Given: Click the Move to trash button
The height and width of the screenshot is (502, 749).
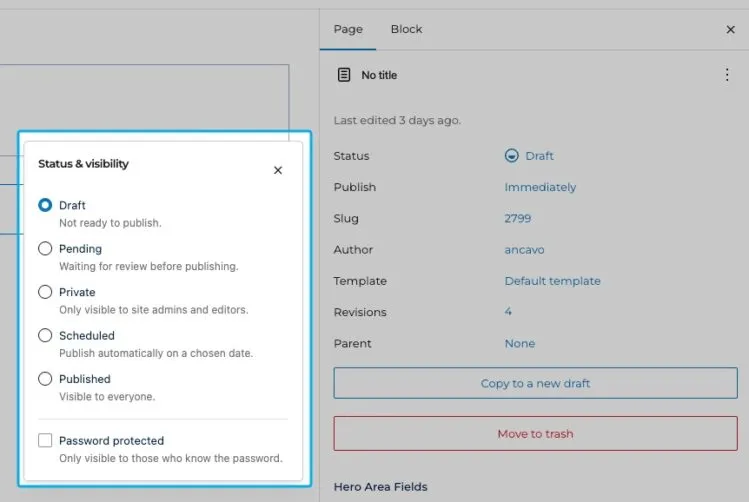Looking at the screenshot, I should [x=535, y=434].
